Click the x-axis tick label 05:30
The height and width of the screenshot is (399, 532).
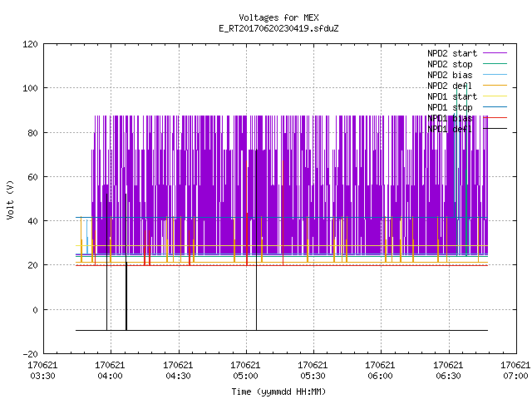[313, 377]
